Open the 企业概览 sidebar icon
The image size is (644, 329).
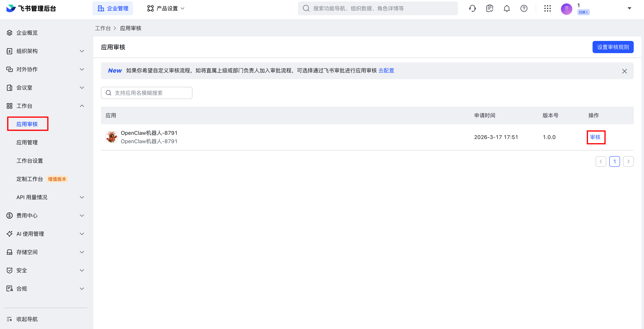tap(10, 33)
